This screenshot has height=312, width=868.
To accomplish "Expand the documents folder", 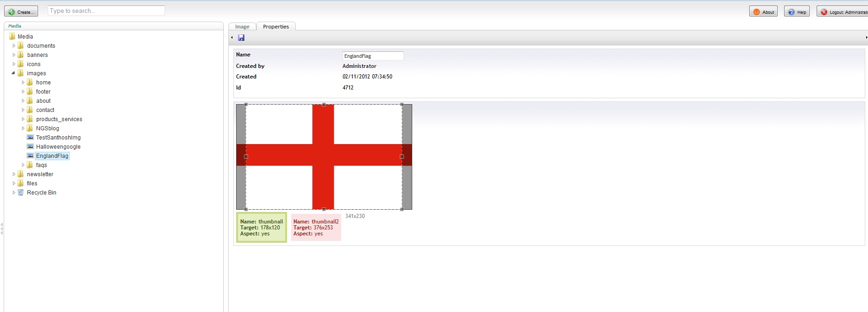I will [14, 46].
